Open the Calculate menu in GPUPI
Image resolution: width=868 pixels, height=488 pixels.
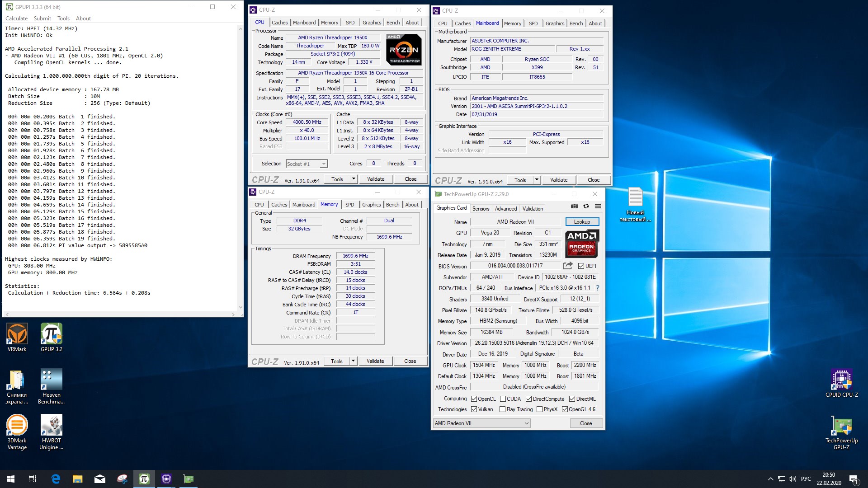click(16, 19)
